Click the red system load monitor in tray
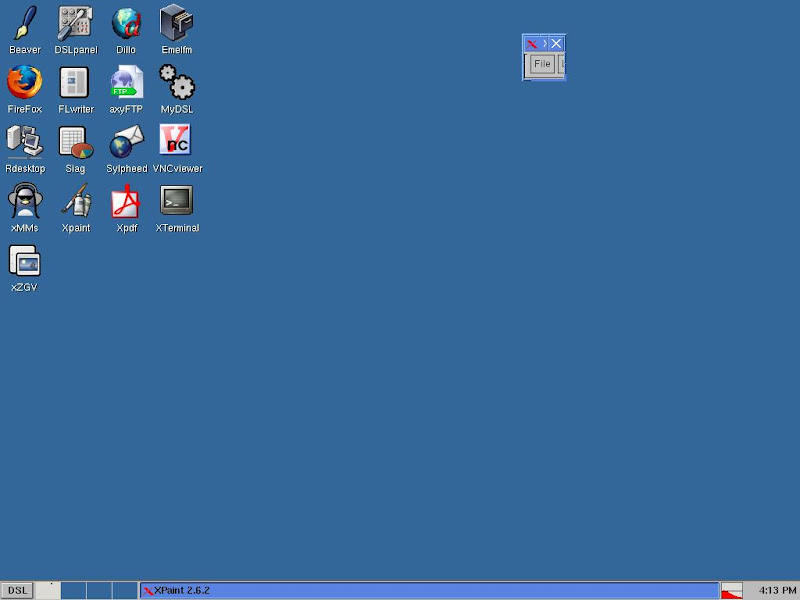This screenshot has height=600, width=800. (732, 591)
